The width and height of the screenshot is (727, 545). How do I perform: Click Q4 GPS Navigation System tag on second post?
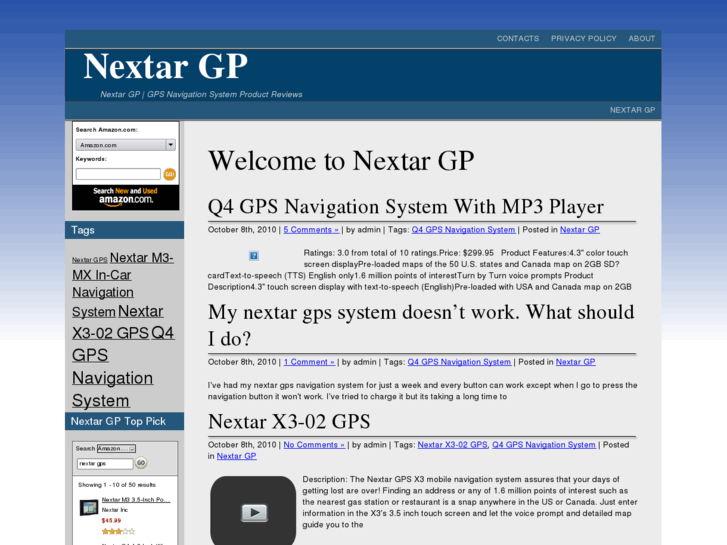(459, 362)
